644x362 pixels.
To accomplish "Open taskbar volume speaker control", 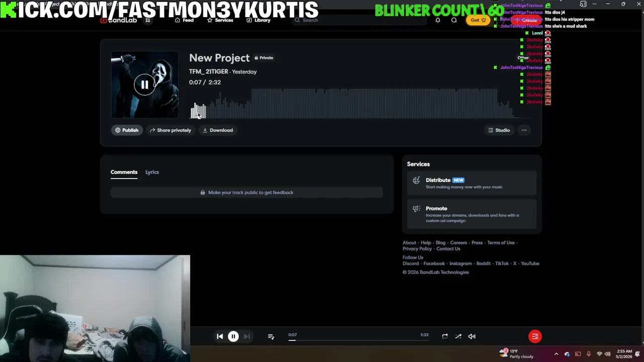I will coord(607,354).
